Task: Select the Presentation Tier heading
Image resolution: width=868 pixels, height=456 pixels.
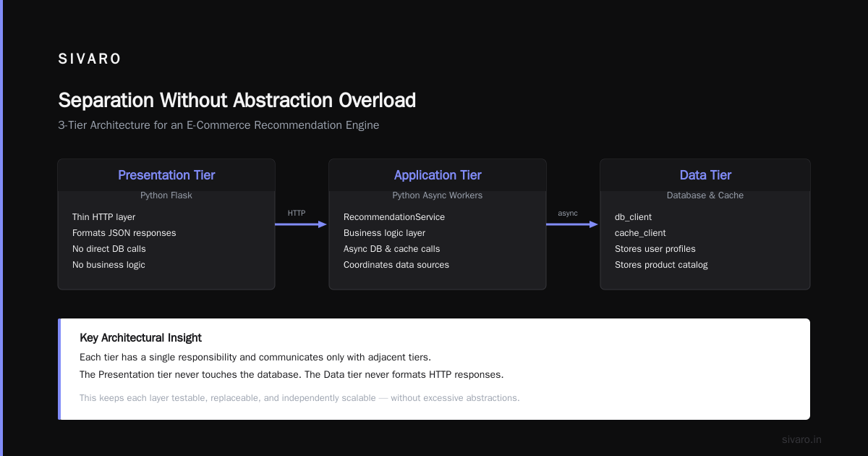Action: pos(166,175)
